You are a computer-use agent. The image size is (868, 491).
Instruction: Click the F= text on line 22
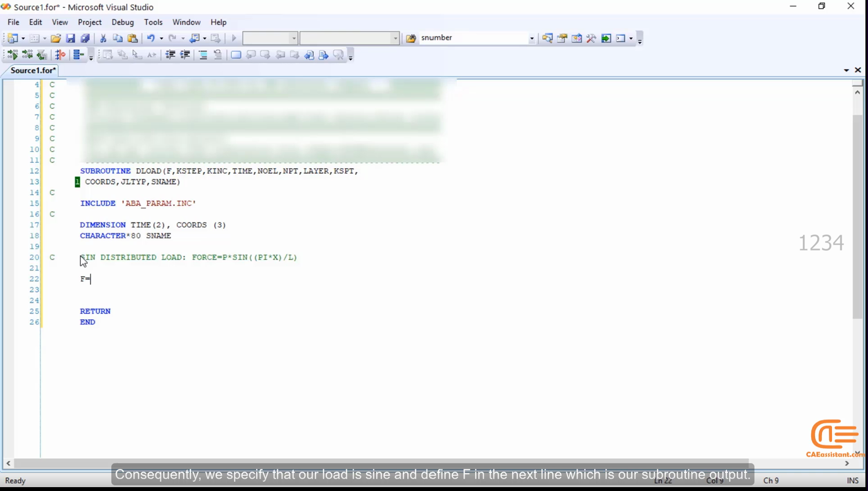tap(85, 279)
